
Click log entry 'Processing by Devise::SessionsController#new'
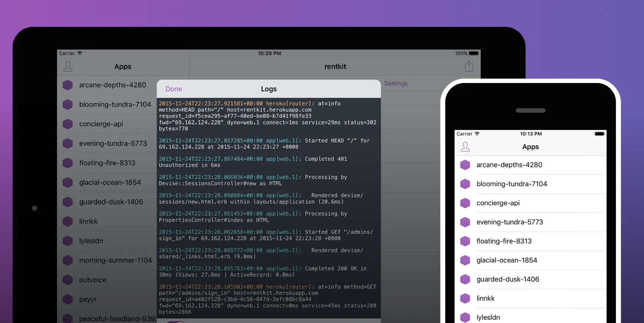(253, 180)
